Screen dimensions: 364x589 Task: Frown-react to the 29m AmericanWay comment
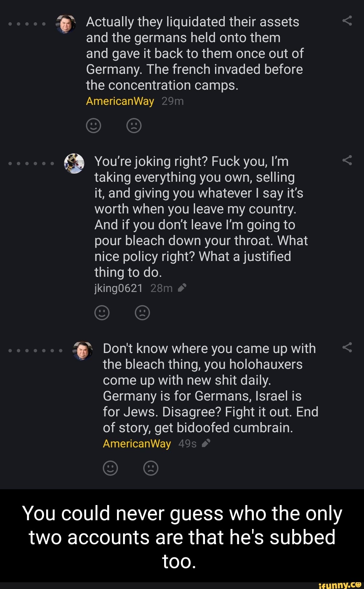134,126
